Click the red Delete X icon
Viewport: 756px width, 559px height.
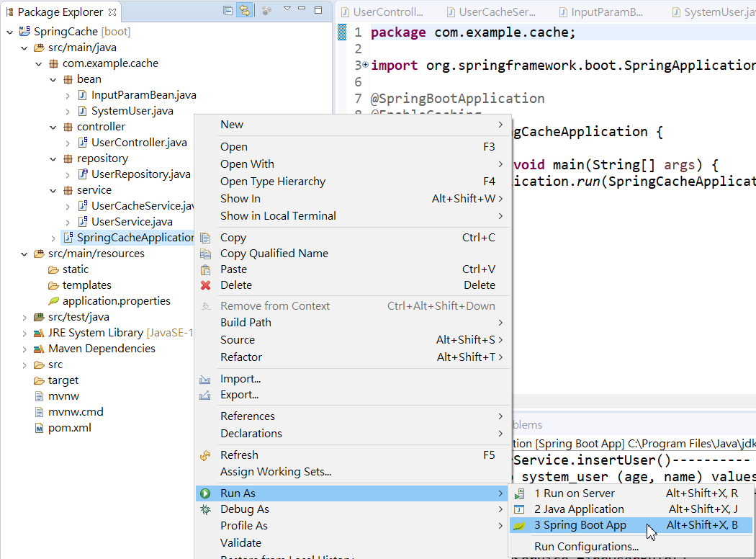click(x=205, y=285)
